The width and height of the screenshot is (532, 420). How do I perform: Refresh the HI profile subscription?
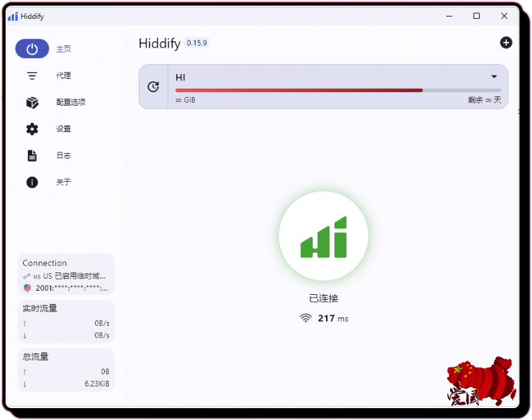[154, 87]
